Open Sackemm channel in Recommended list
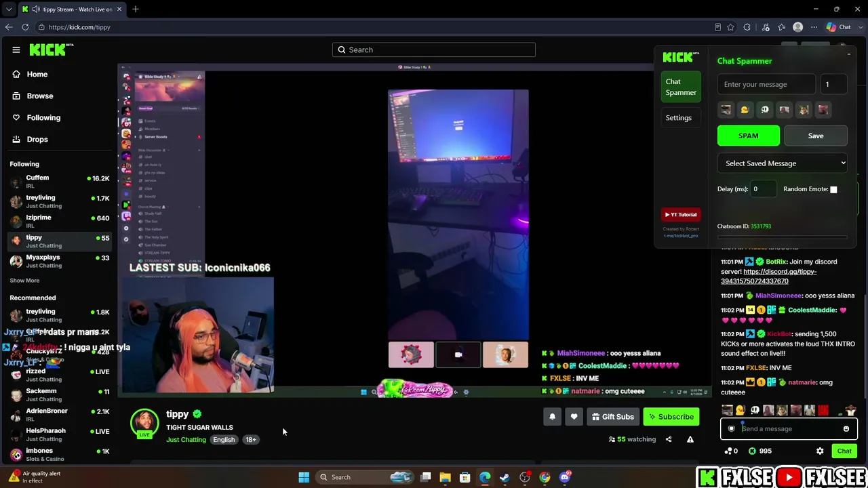The width and height of the screenshot is (868, 488). [59, 395]
